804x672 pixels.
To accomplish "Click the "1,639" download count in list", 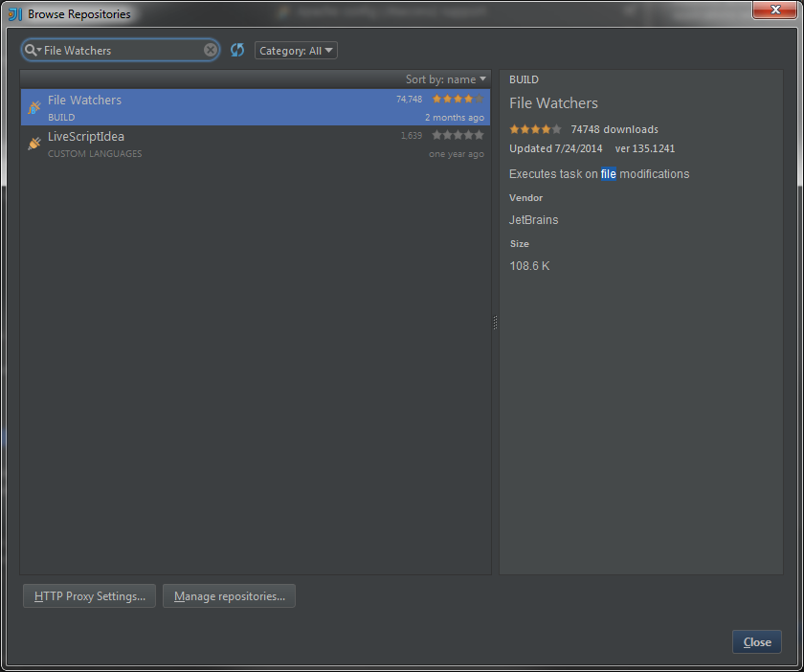I will point(412,135).
